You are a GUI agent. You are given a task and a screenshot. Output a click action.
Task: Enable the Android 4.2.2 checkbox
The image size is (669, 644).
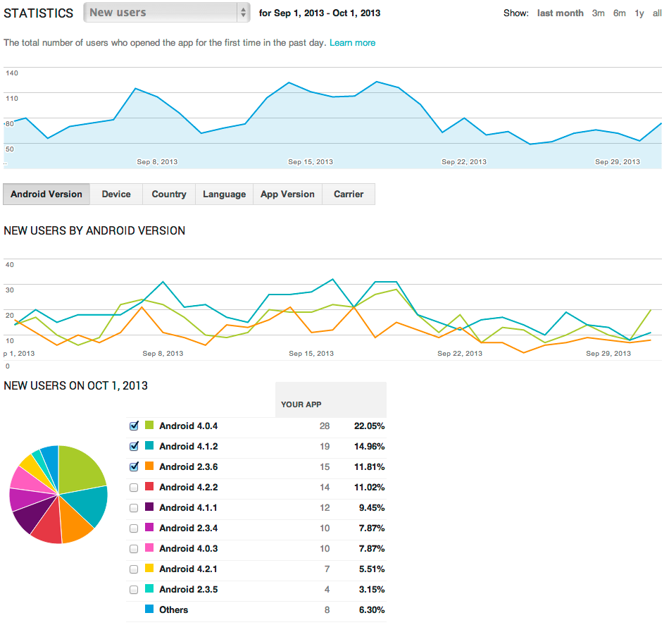134,487
